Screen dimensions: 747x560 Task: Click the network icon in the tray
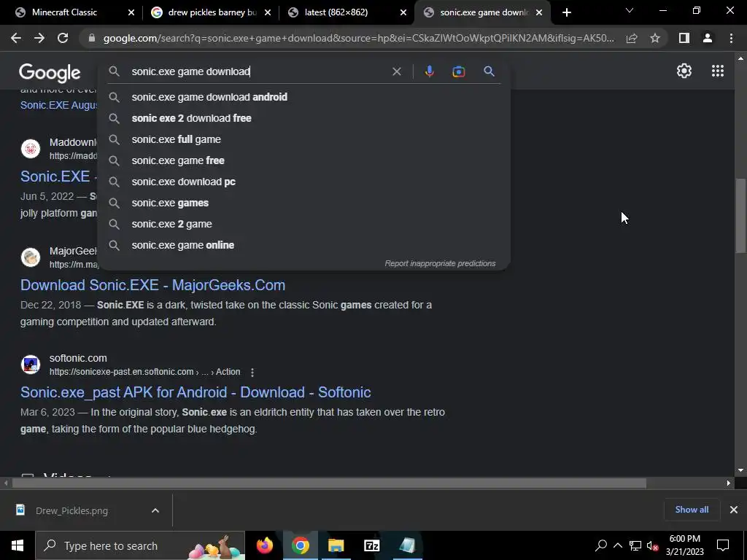pos(635,545)
